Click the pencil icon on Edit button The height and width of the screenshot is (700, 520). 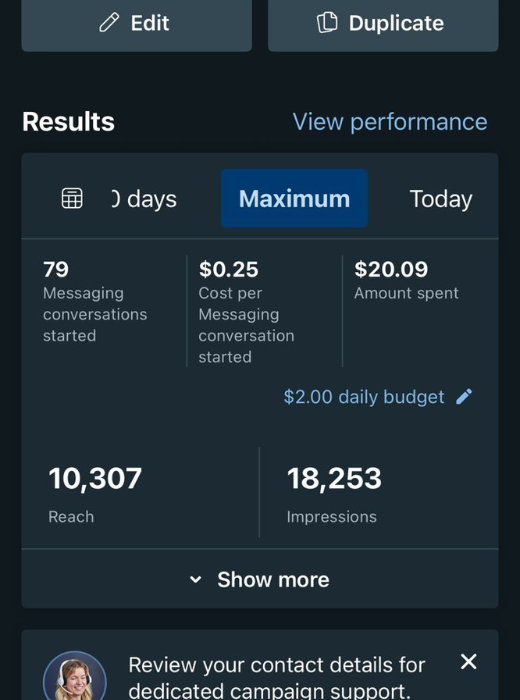(x=109, y=22)
